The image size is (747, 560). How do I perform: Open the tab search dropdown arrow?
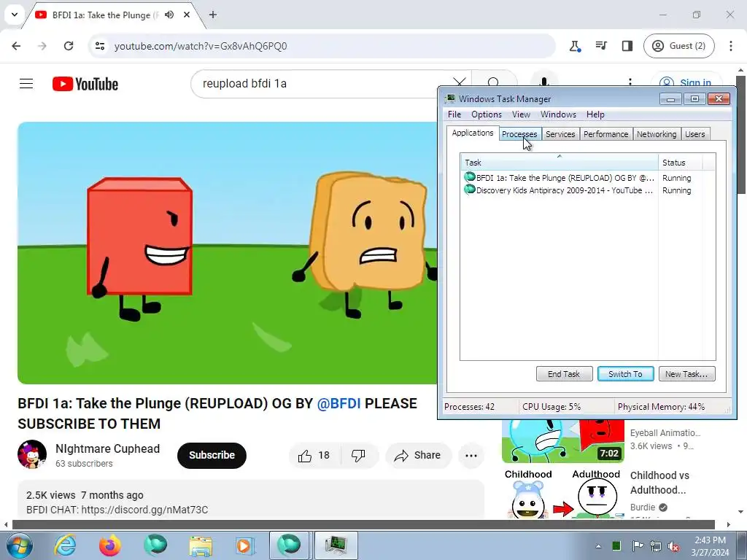click(15, 15)
